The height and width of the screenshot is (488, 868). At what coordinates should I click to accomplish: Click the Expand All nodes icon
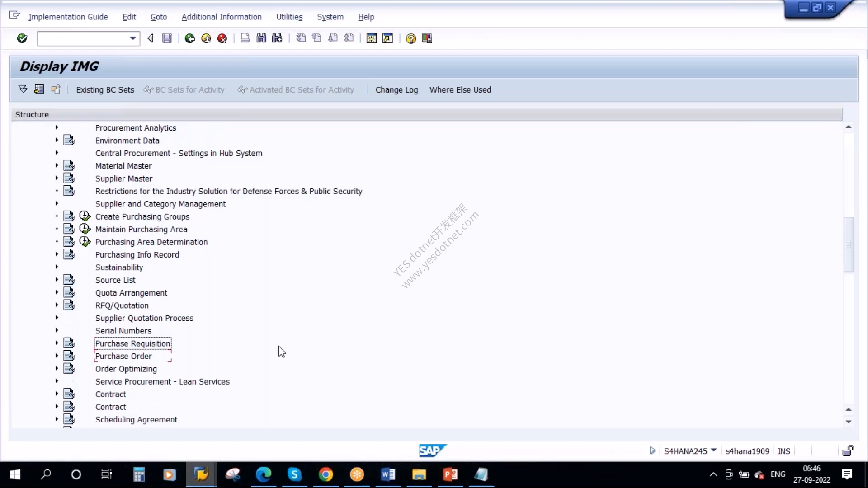click(x=23, y=89)
